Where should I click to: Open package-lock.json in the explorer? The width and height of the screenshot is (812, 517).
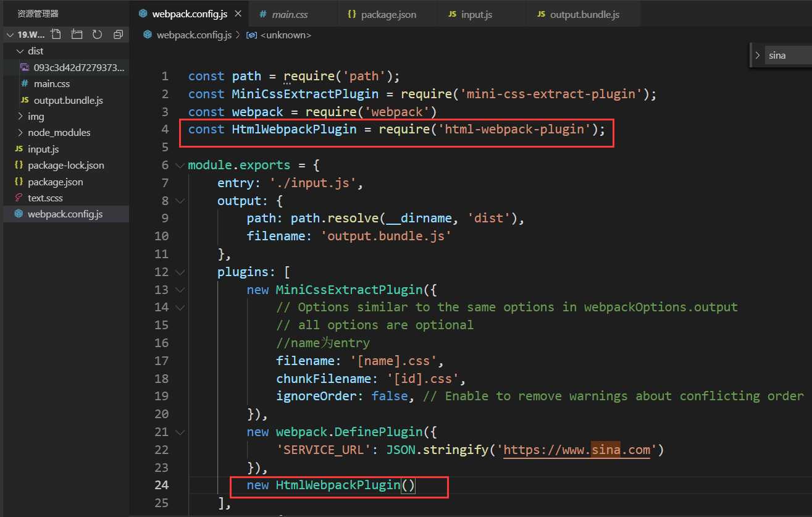66,166
